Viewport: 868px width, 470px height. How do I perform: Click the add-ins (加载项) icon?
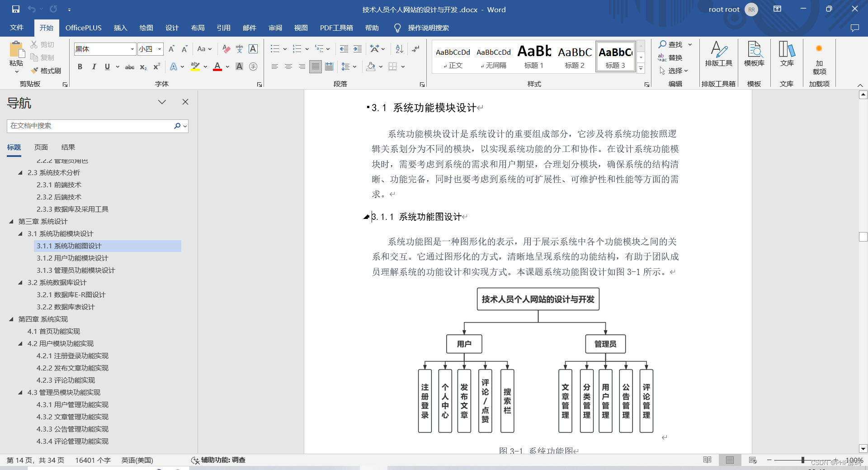(819, 59)
